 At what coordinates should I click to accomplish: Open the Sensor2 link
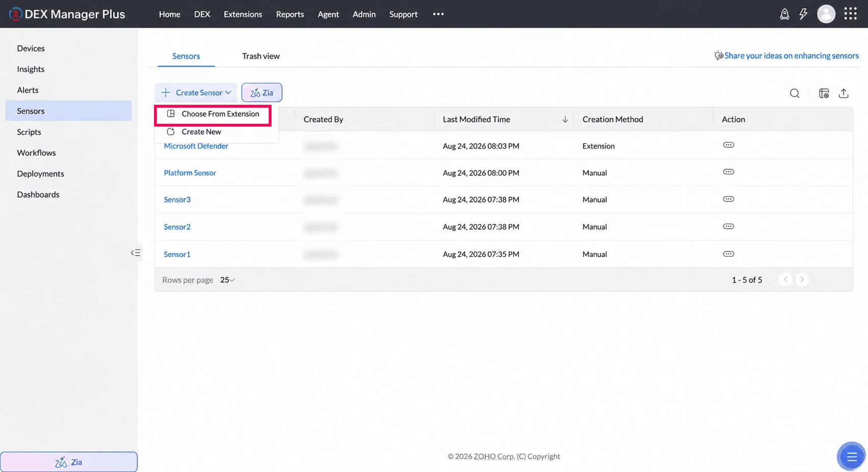(177, 227)
